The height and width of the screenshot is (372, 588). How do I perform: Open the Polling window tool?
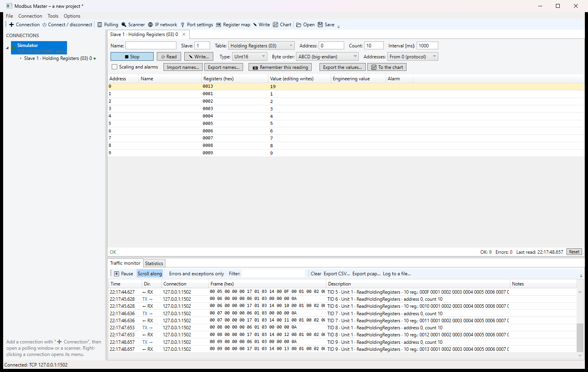pyautogui.click(x=108, y=25)
